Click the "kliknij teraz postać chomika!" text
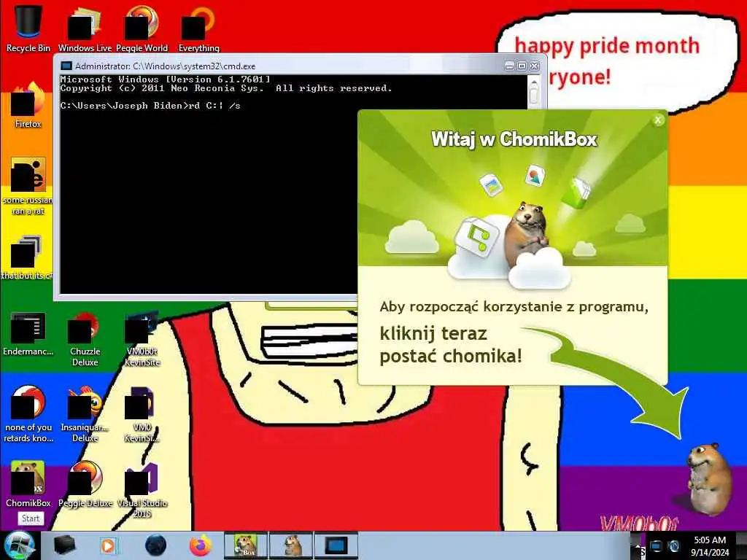The height and width of the screenshot is (560, 747). coord(451,344)
